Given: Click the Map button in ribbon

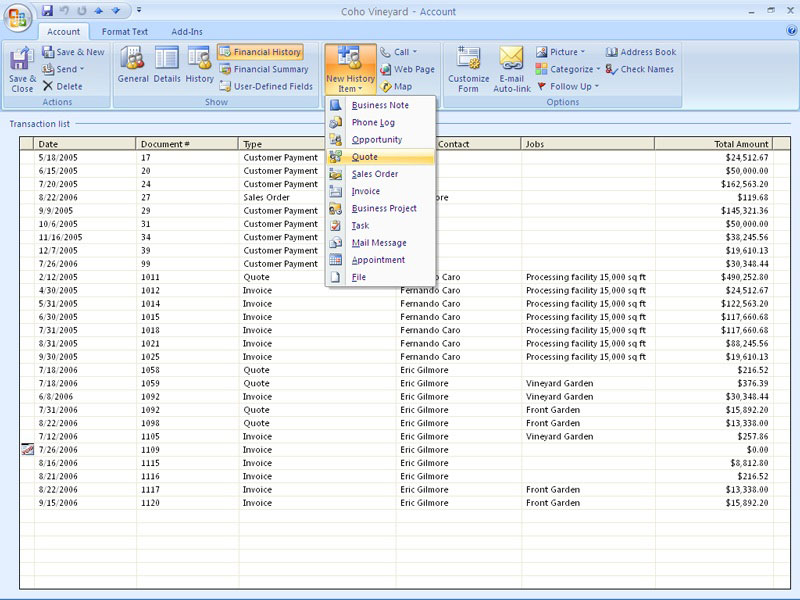Looking at the screenshot, I should (x=396, y=87).
